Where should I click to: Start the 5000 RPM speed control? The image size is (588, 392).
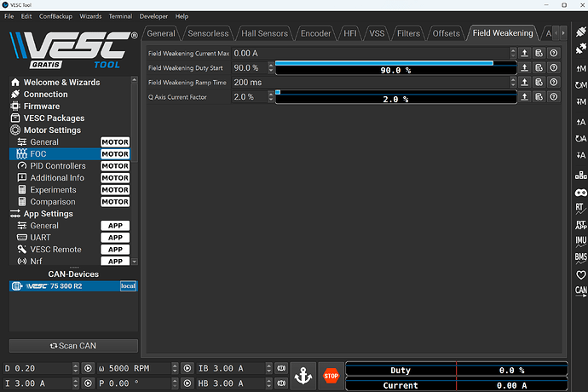coord(187,369)
